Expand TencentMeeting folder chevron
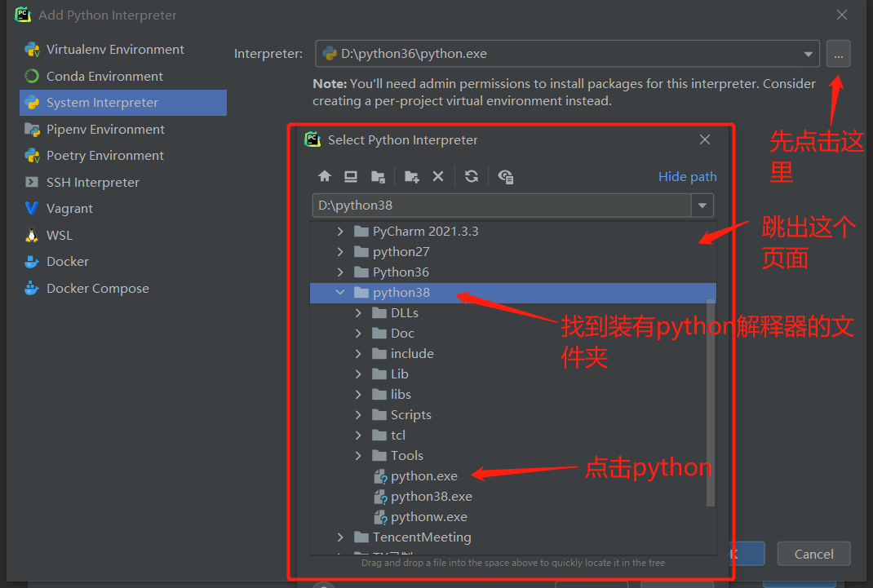Screen dimensions: 873x588 (340, 537)
